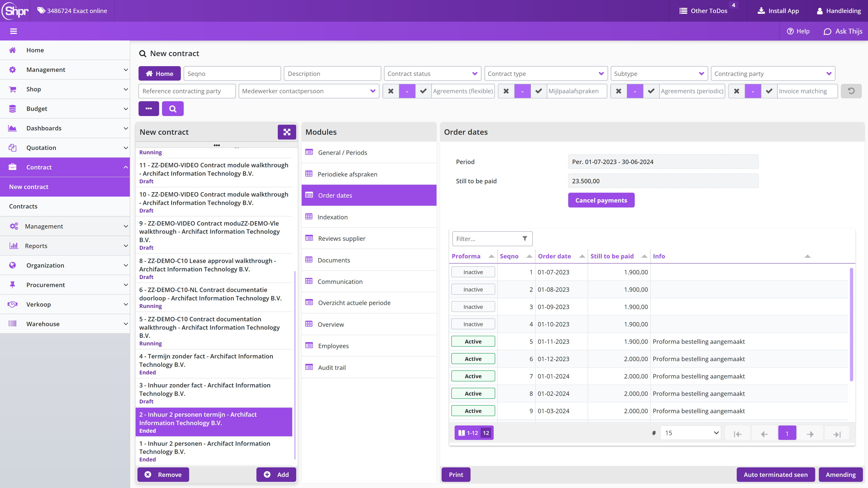Expand New contract panel with fullscreen icon
The height and width of the screenshot is (488, 868).
287,132
